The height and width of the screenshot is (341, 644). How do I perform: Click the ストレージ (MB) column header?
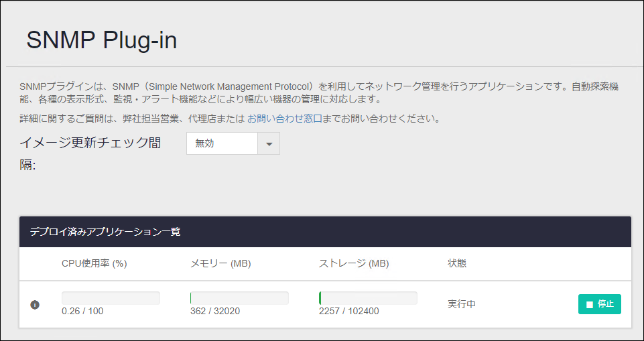[x=354, y=264]
